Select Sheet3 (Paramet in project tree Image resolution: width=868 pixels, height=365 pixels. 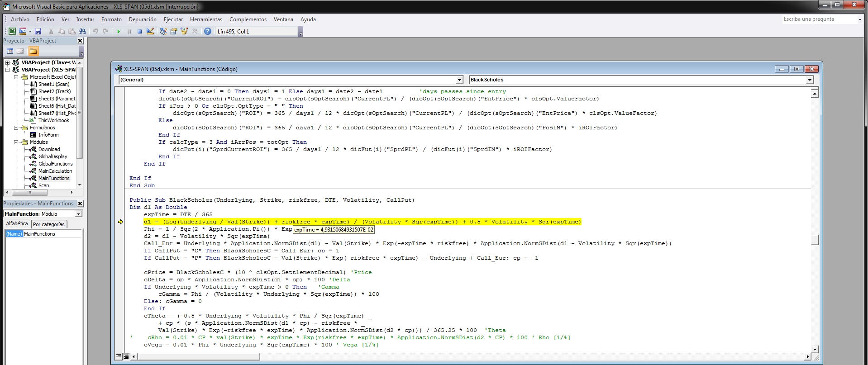point(57,99)
